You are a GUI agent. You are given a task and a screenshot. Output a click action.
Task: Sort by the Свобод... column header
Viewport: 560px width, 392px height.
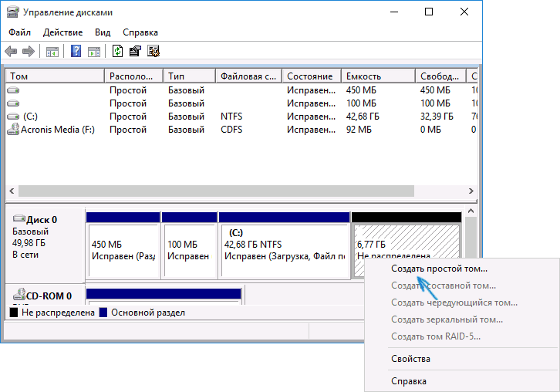pyautogui.click(x=441, y=76)
